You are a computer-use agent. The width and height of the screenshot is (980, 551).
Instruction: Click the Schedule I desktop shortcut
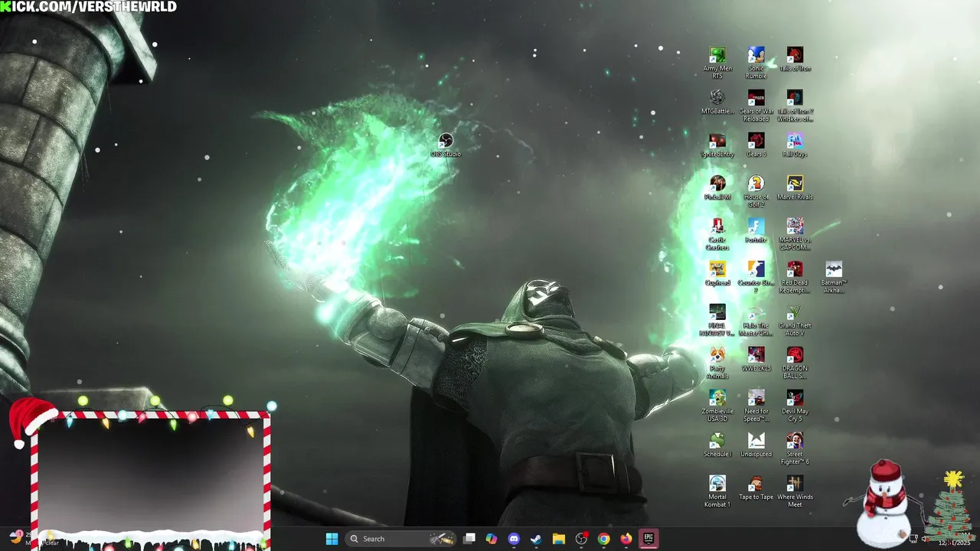pos(717,445)
